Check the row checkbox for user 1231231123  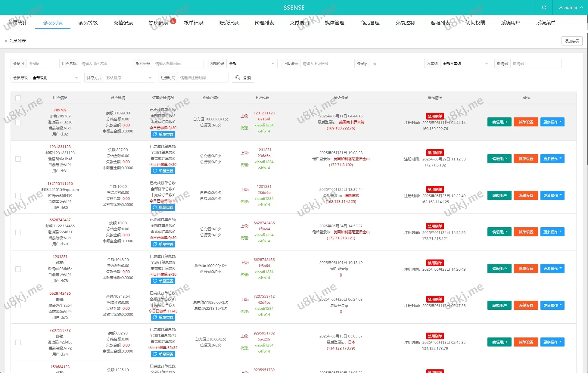click(x=18, y=159)
